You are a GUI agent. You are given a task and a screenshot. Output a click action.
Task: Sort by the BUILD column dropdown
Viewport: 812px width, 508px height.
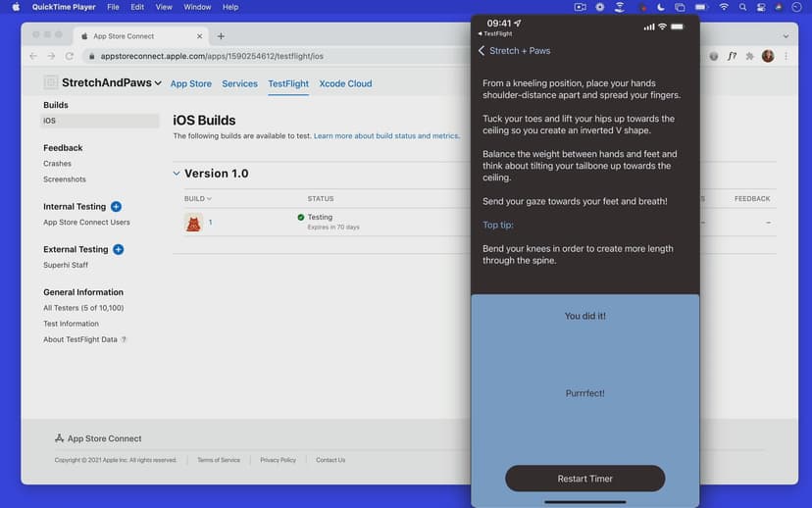pos(198,199)
